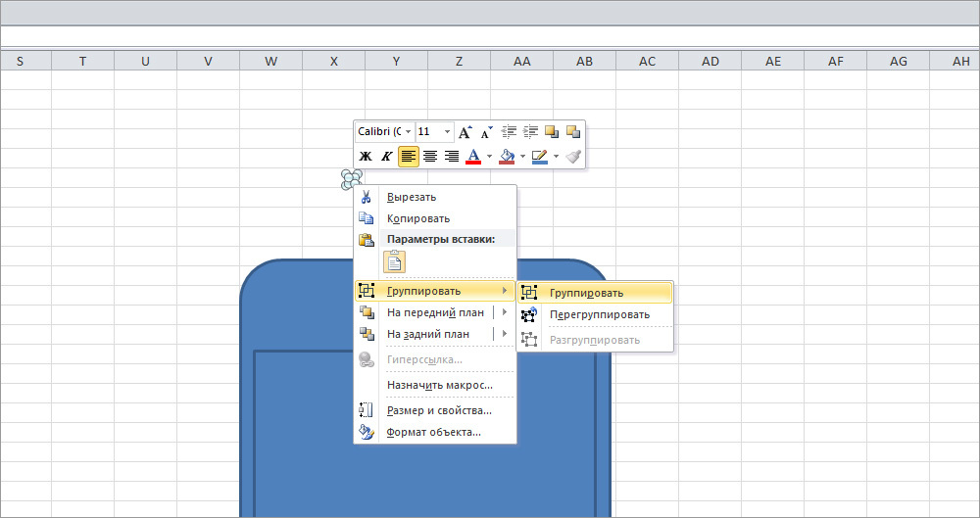This screenshot has width=980, height=518.
Task: Toggle align text right
Action: tap(451, 157)
